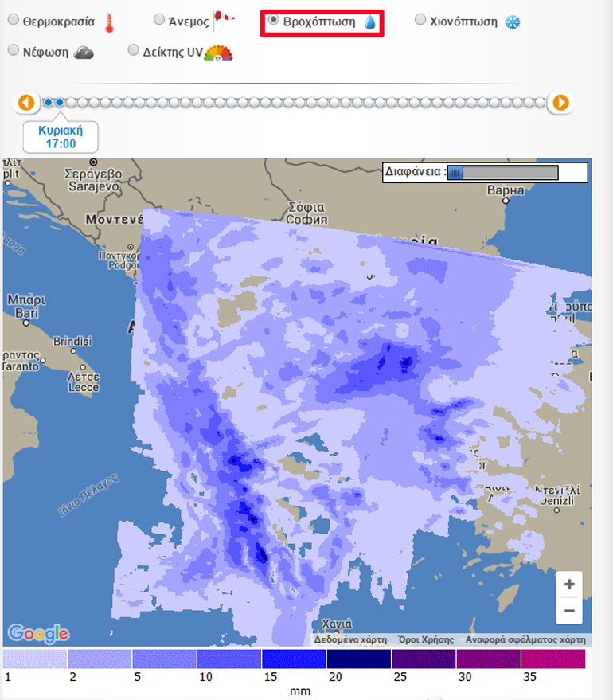Select the Χιονόπτωση radio button
Image resolution: width=613 pixels, height=700 pixels.
(420, 21)
